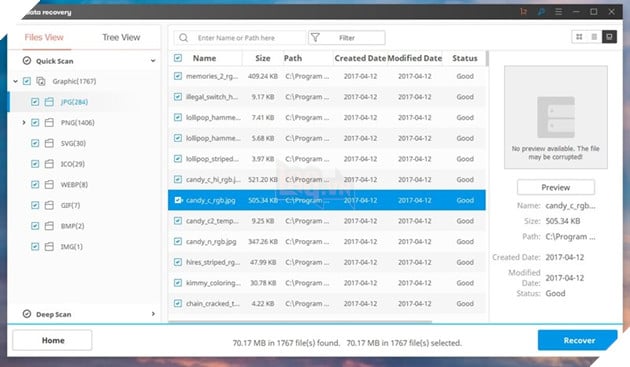Click the horizontal scrollbar under file list

(x=300, y=322)
